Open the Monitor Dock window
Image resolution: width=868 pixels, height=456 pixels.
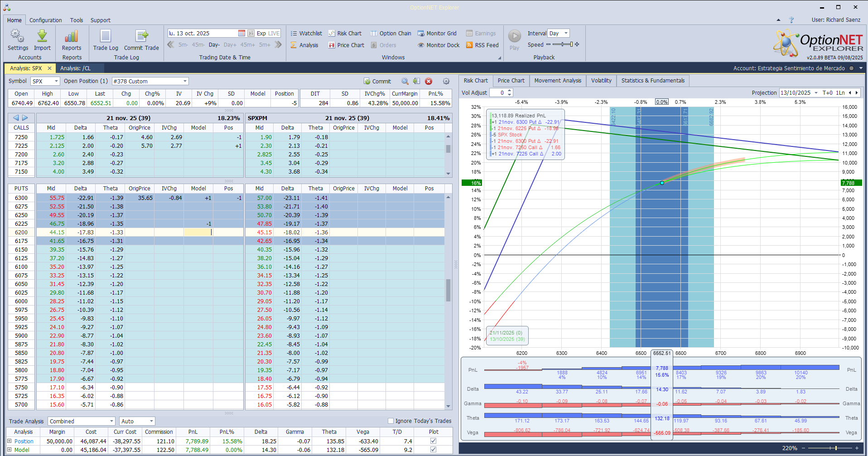(439, 45)
